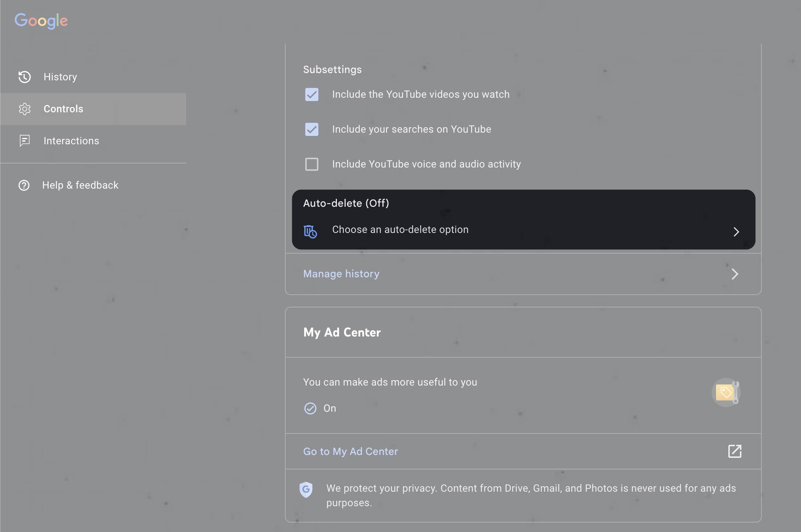Click the auto-delete timer icon

point(310,231)
